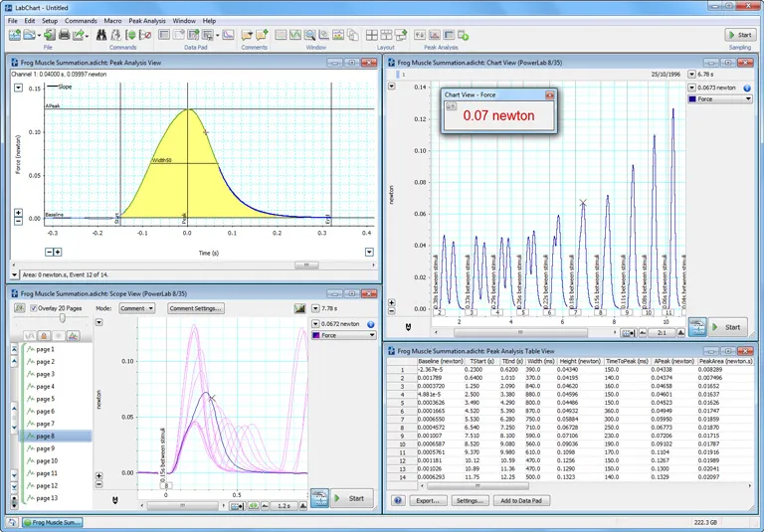Open the Force channel dropdown in Chart View
This screenshot has width=764, height=532.
pos(720,99)
